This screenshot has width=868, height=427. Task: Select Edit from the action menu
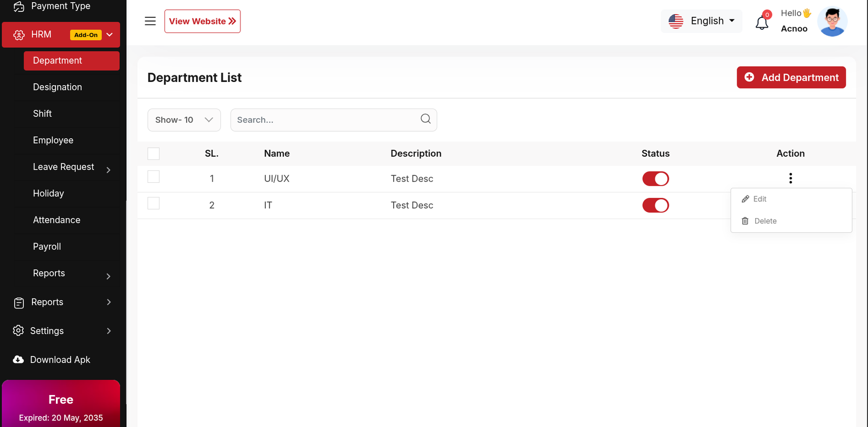point(759,199)
